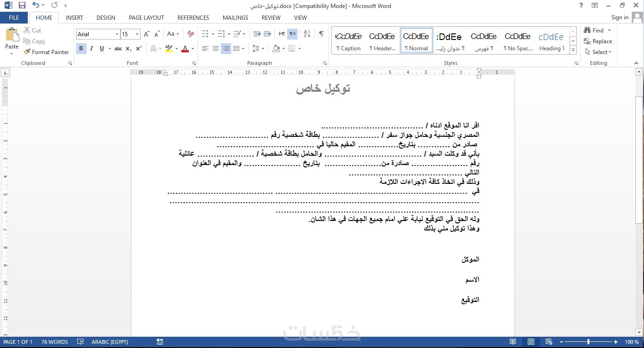Copy the selection to the clipboard
644x348 pixels.
(x=34, y=41)
